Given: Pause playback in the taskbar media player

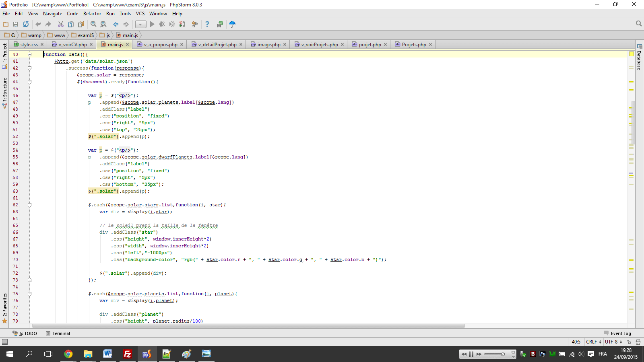Looking at the screenshot, I should 471,354.
